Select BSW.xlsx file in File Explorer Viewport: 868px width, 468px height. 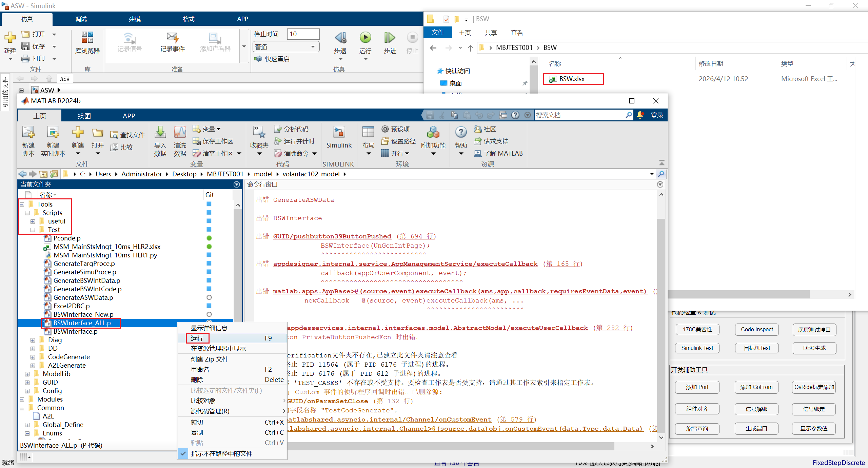point(572,79)
